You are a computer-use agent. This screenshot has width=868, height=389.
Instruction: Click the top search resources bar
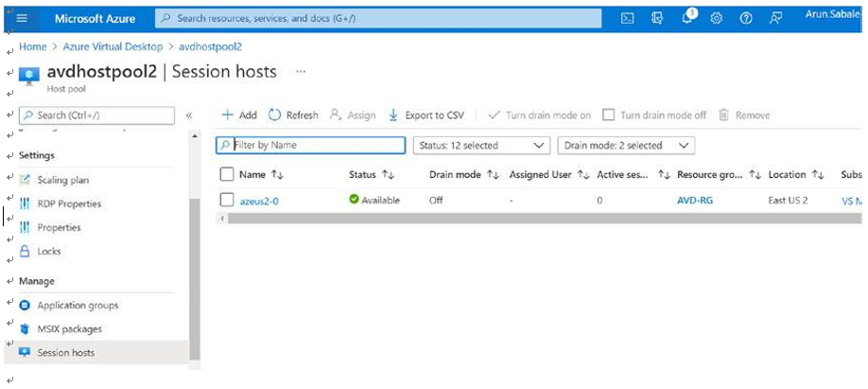click(378, 18)
